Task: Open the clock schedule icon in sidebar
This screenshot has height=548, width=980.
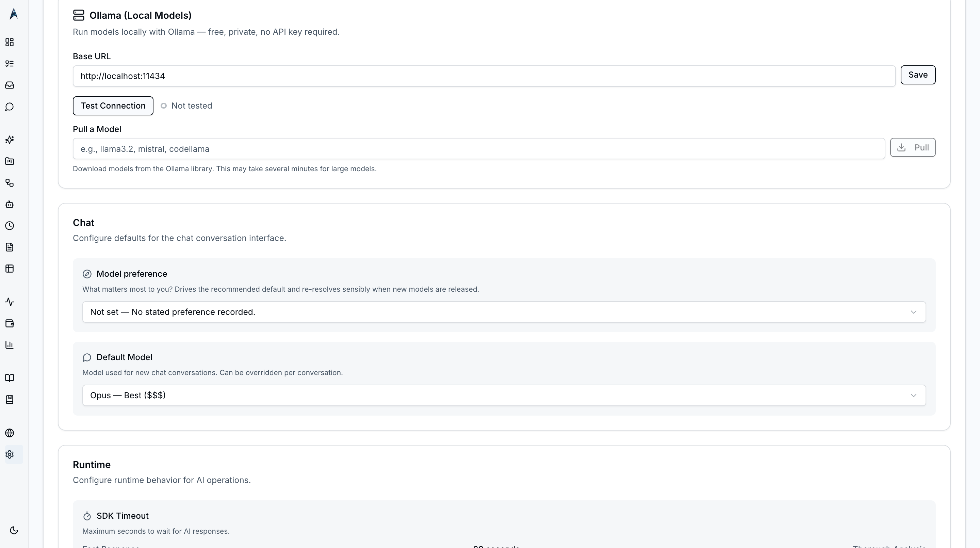Action: point(10,226)
